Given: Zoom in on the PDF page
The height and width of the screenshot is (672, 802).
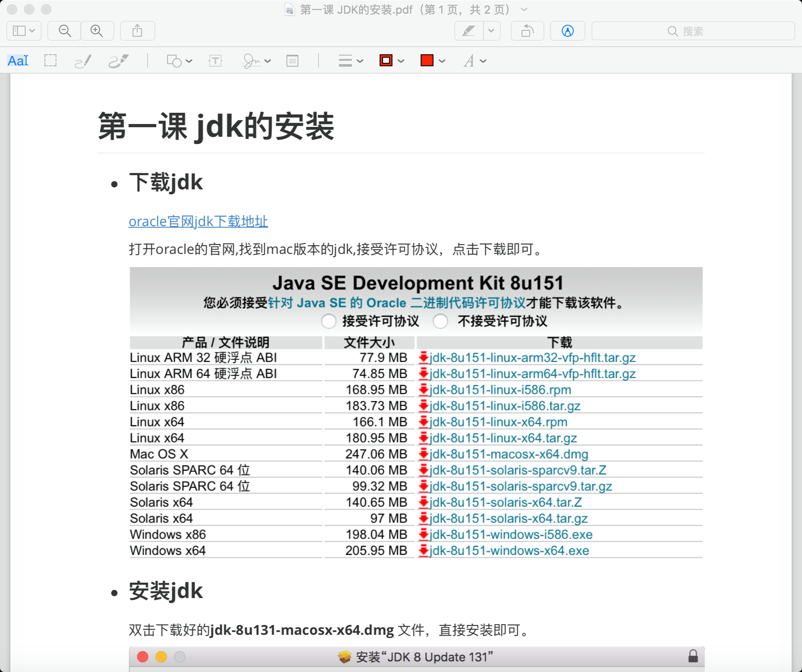Looking at the screenshot, I should click(x=97, y=31).
